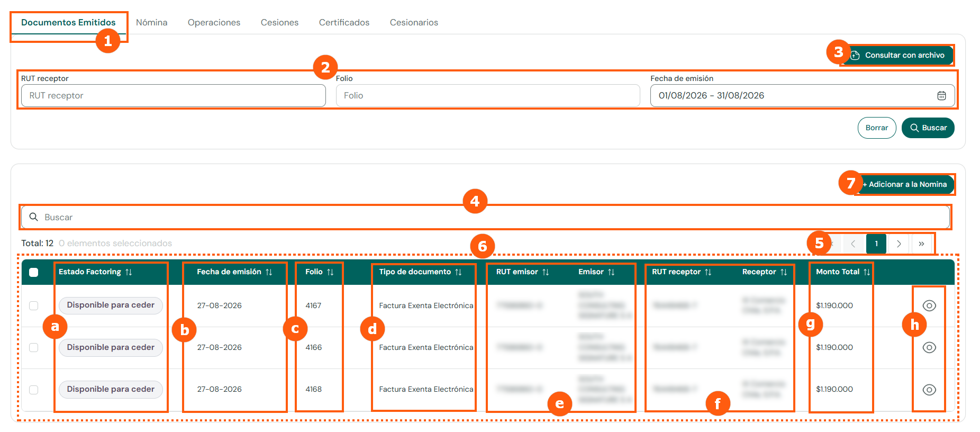Click the Borrar button

877,128
